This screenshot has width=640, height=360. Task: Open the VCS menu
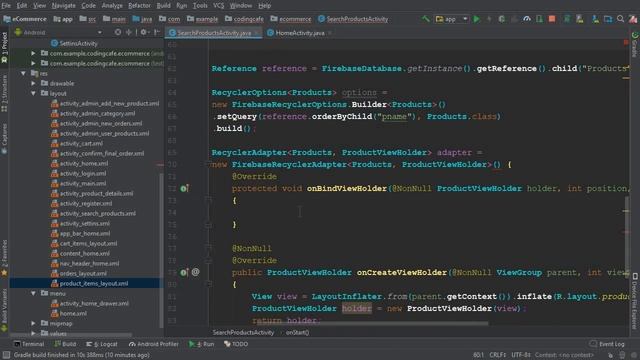pyautogui.click(x=218, y=5)
